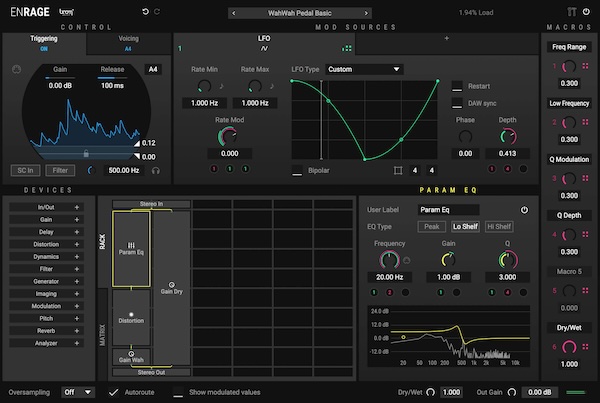
Task: Enable Show modulated values checkbox
Action: tap(178, 392)
